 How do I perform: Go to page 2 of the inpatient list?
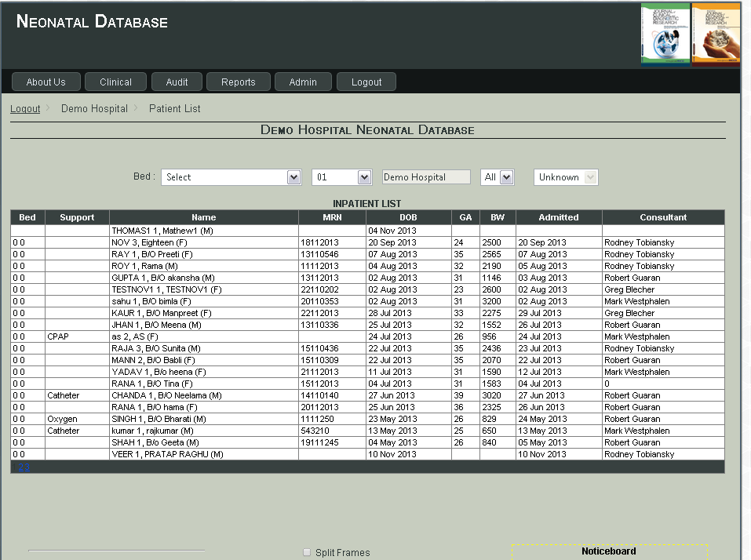coord(21,467)
